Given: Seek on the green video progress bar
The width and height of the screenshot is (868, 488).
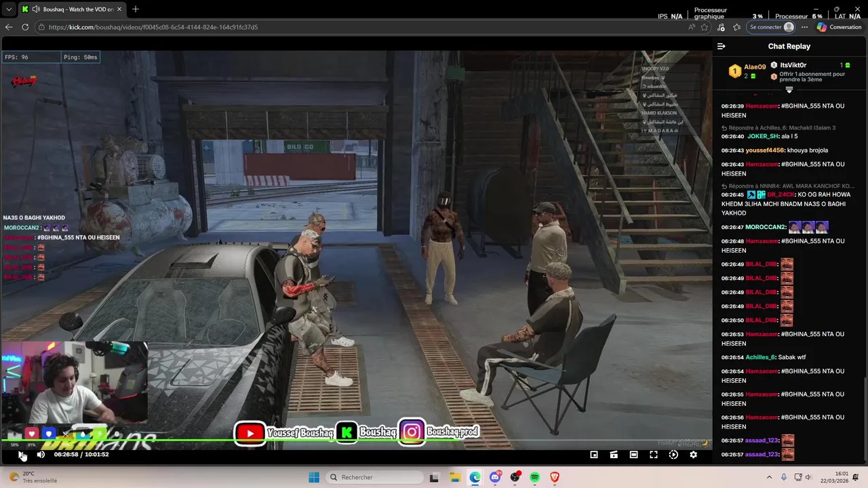Looking at the screenshot, I should 356,441.
